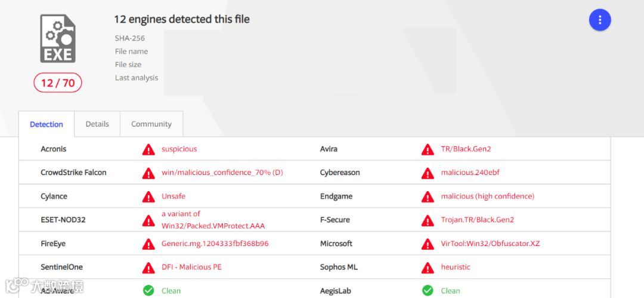
Task: Click the 'Clean' result for AegisLab
Action: coord(451,291)
